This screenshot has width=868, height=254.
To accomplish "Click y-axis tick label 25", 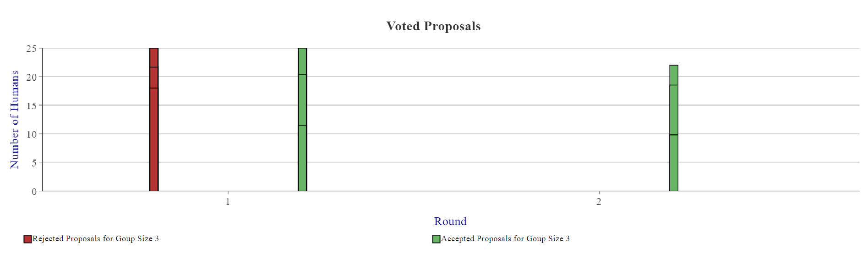I will point(31,49).
